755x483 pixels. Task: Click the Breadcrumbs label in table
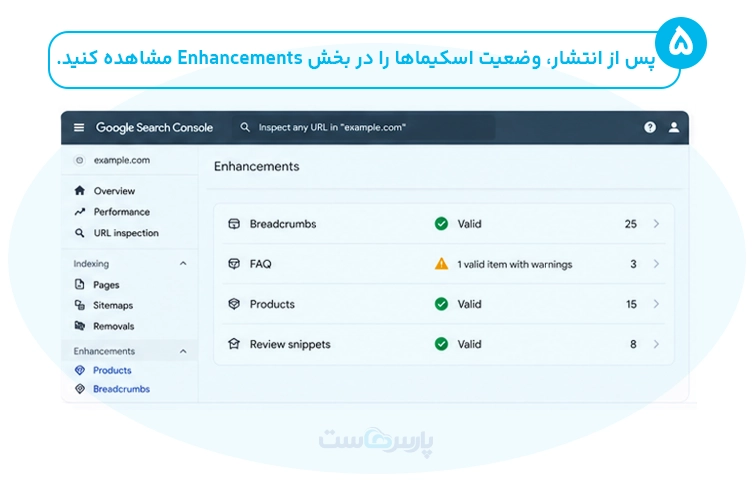tap(283, 224)
